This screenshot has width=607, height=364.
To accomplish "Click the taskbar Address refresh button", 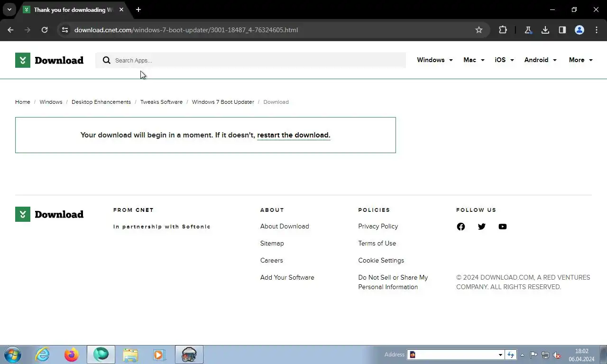I will pos(511,355).
